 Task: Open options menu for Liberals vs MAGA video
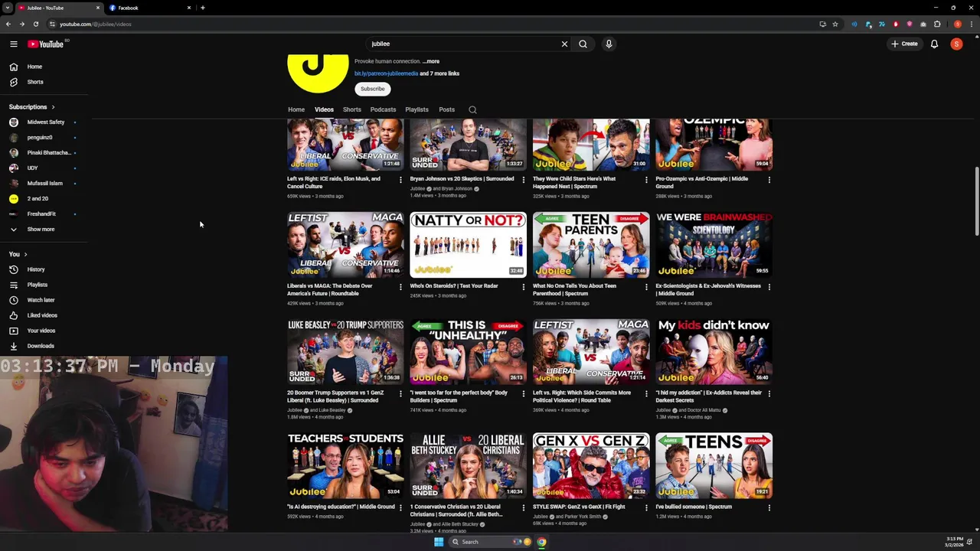click(x=400, y=287)
